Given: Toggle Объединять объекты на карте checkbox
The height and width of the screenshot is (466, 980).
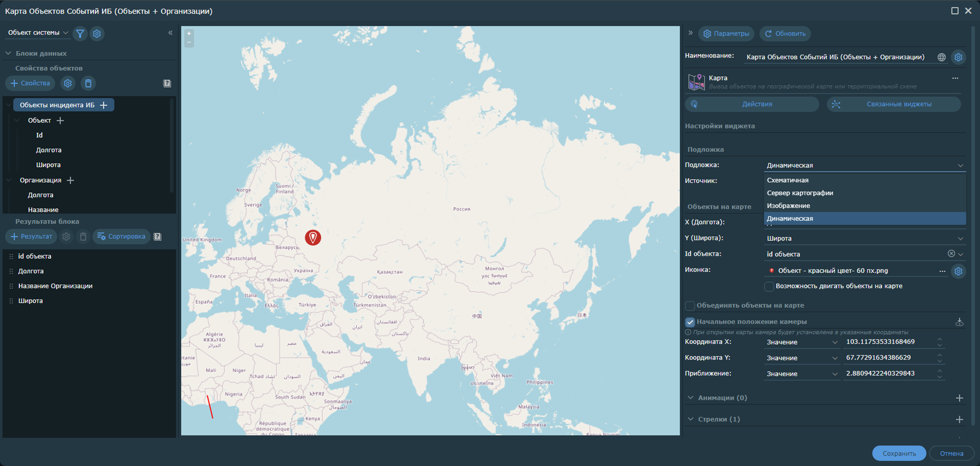Looking at the screenshot, I should 690,306.
